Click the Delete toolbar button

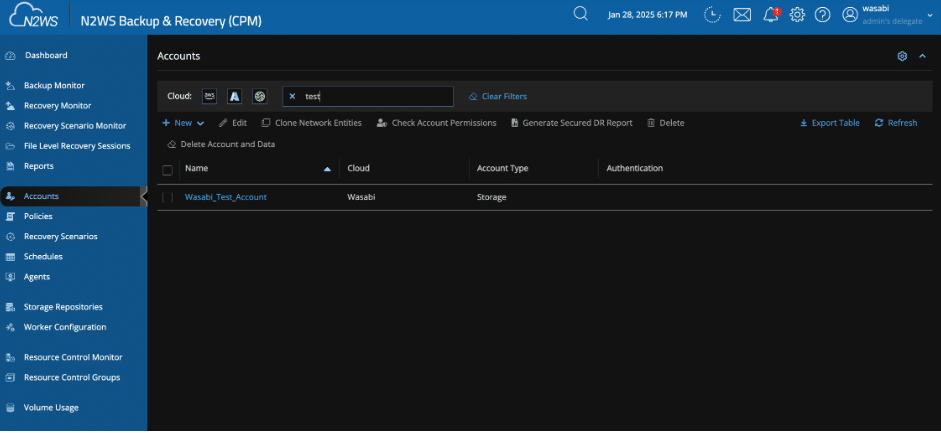666,123
